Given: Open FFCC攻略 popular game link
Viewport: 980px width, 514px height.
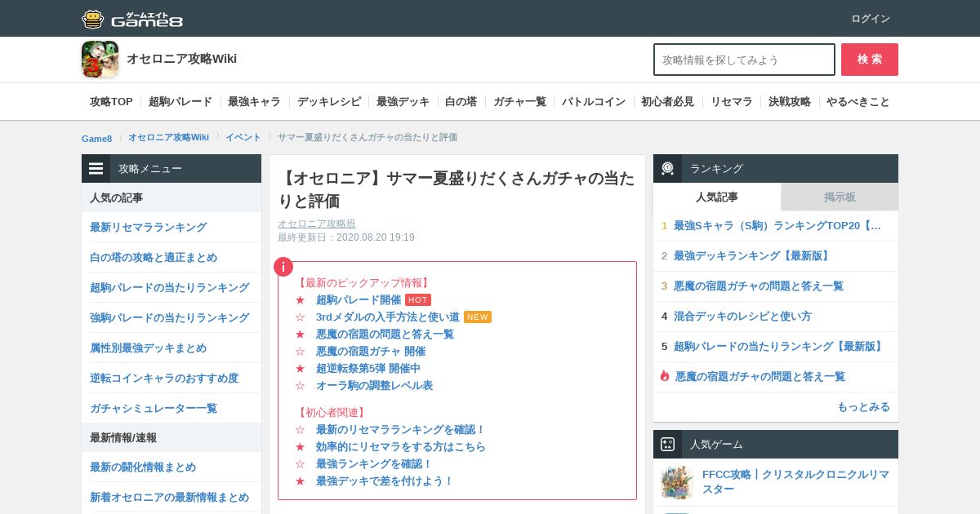Looking at the screenshot, I should coord(795,481).
